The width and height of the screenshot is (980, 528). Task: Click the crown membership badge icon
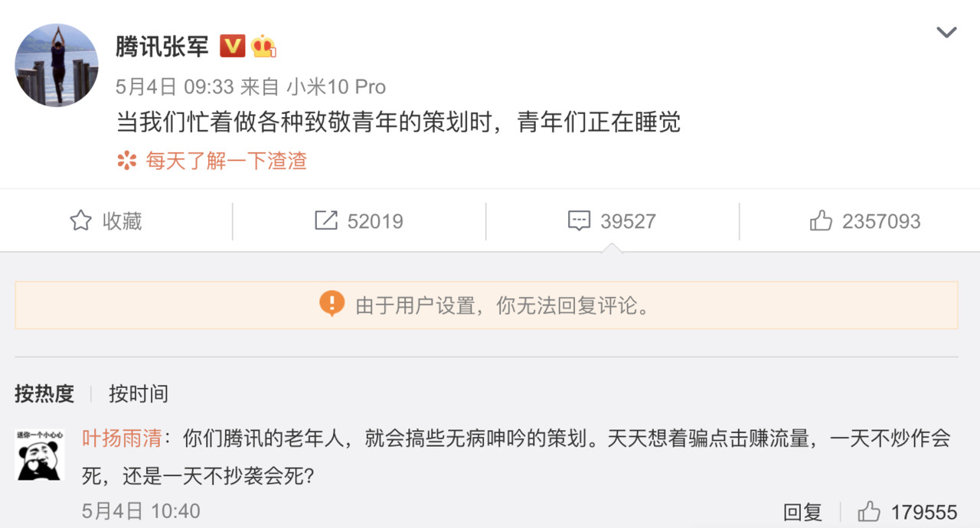click(x=263, y=47)
